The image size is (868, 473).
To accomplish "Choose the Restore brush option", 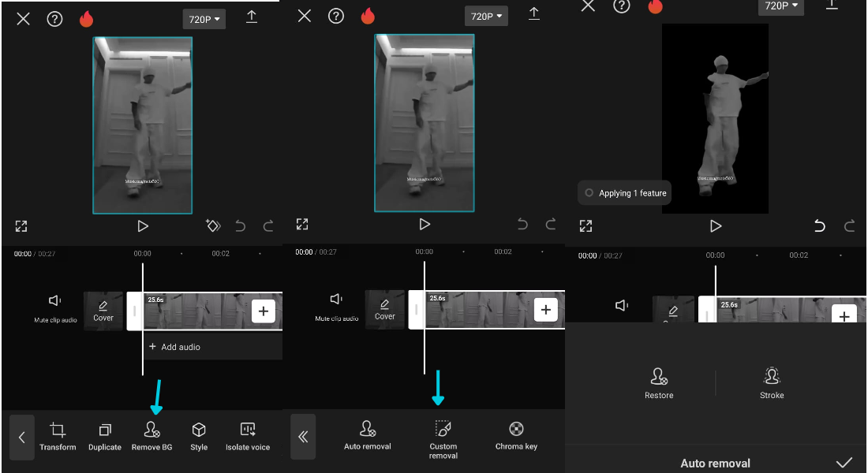I will click(659, 382).
